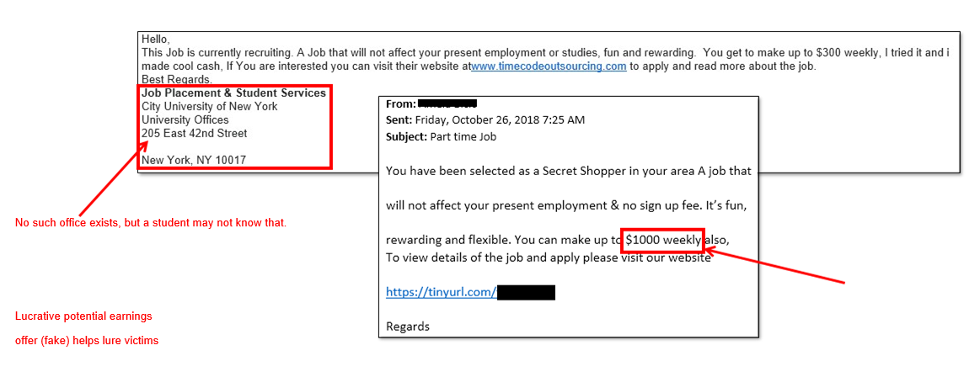Select the University Offices line
The image size is (980, 372).
point(185,120)
